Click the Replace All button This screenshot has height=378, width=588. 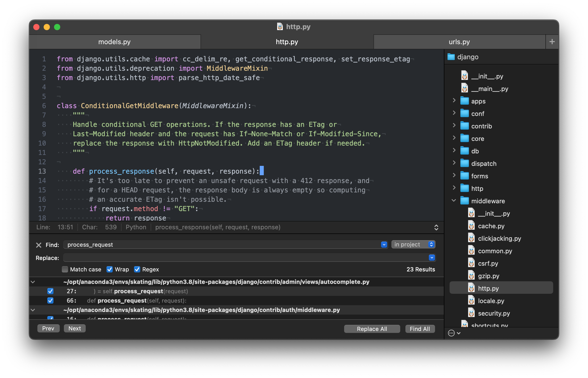(372, 329)
